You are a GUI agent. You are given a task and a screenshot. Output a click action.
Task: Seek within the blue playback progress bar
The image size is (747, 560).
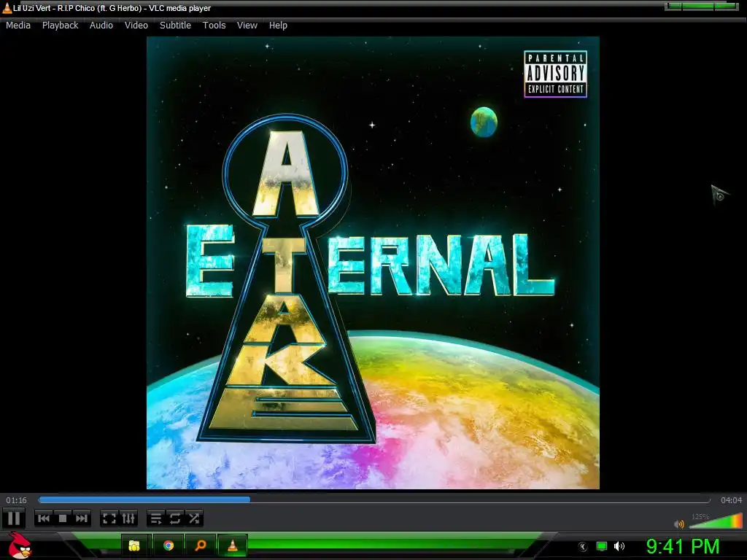[374, 500]
